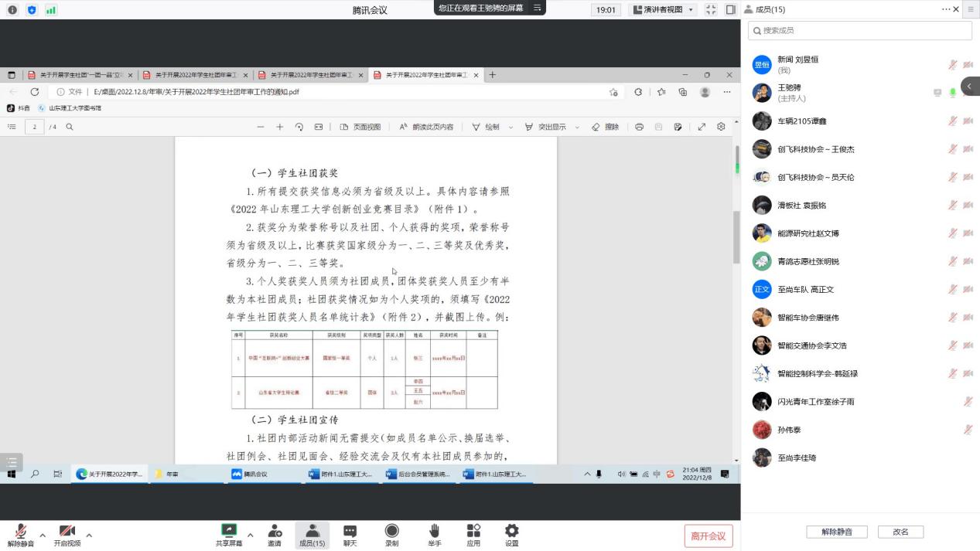Expand audio options arrow beside 解除静音
Image resolution: width=980 pixels, height=551 pixels.
[43, 535]
